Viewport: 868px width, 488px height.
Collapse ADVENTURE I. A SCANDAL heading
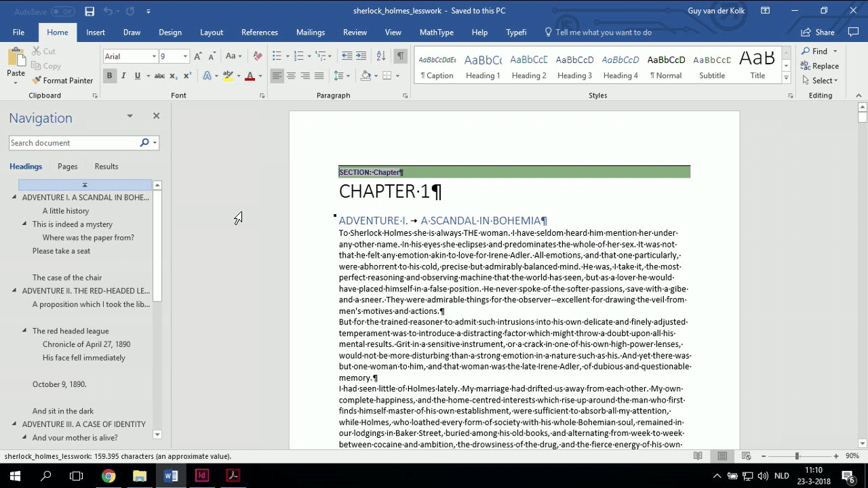tap(14, 197)
